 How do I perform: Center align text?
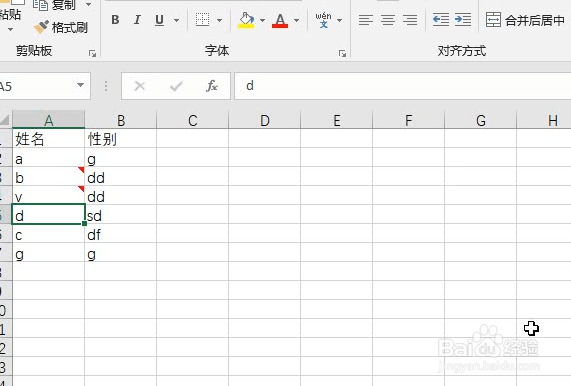point(388,20)
